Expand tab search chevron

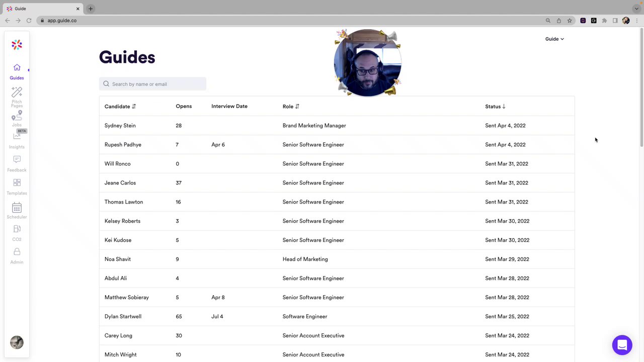click(x=636, y=9)
